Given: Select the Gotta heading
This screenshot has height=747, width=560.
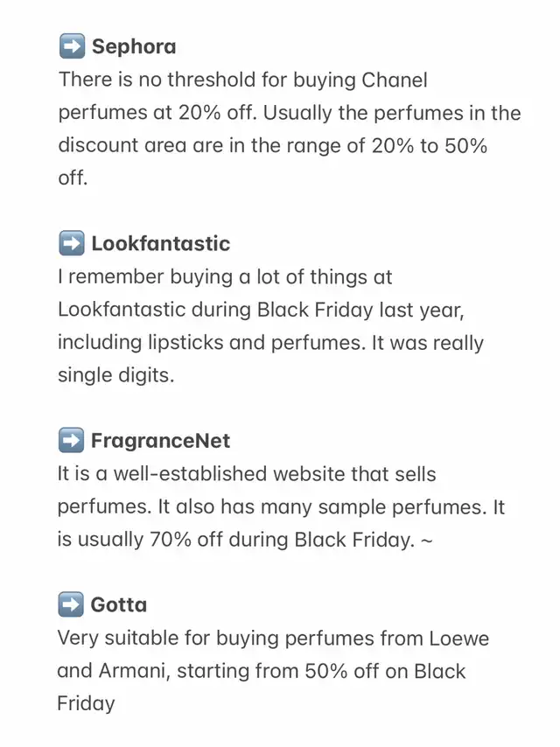Looking at the screenshot, I should [x=119, y=604].
